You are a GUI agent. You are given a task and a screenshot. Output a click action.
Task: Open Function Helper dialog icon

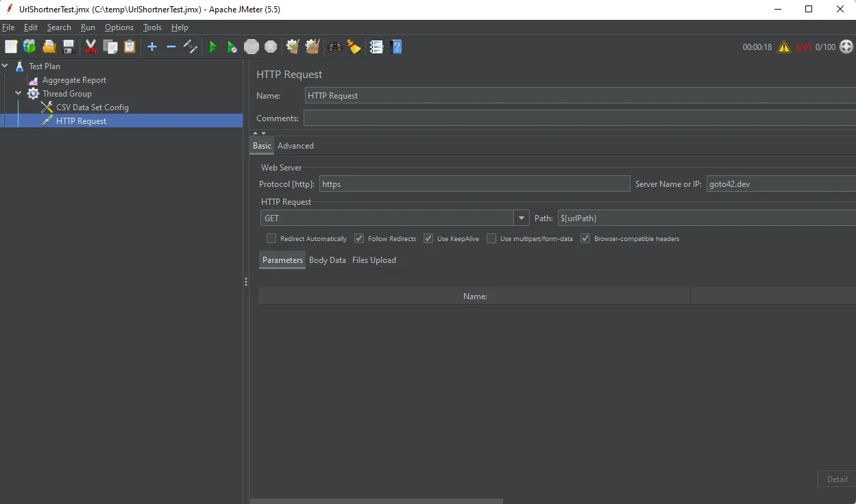(376, 47)
